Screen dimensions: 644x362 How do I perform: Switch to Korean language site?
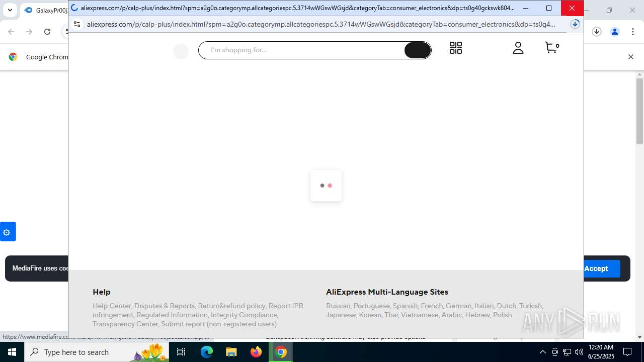(x=370, y=315)
